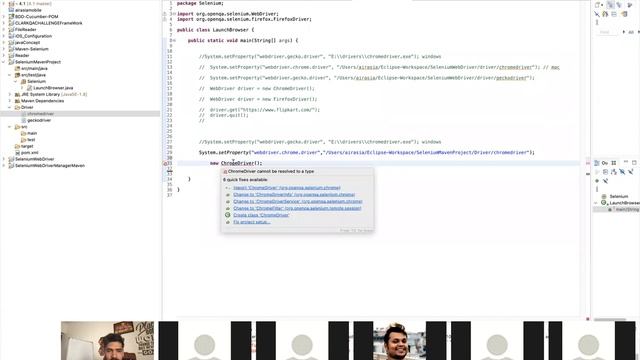This screenshot has height=360, width=640.
Task: Click the All filter in Task List
Action: click(x=631, y=32)
